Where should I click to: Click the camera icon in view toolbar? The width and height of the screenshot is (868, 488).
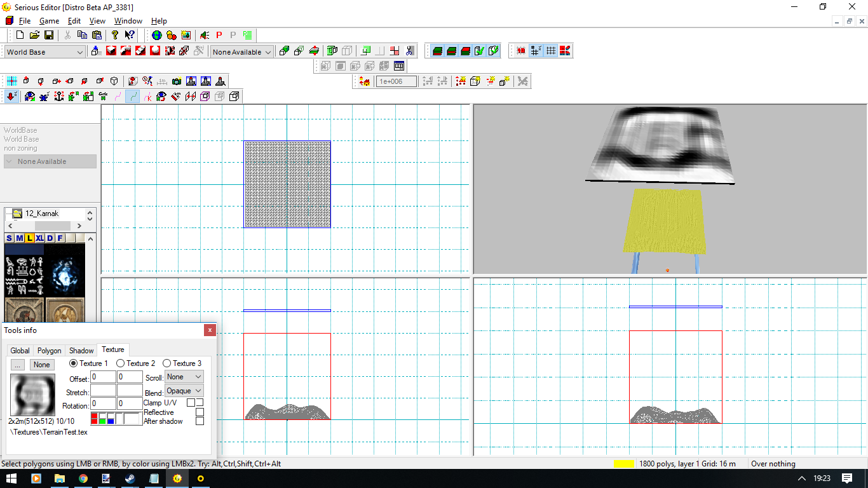click(x=177, y=81)
